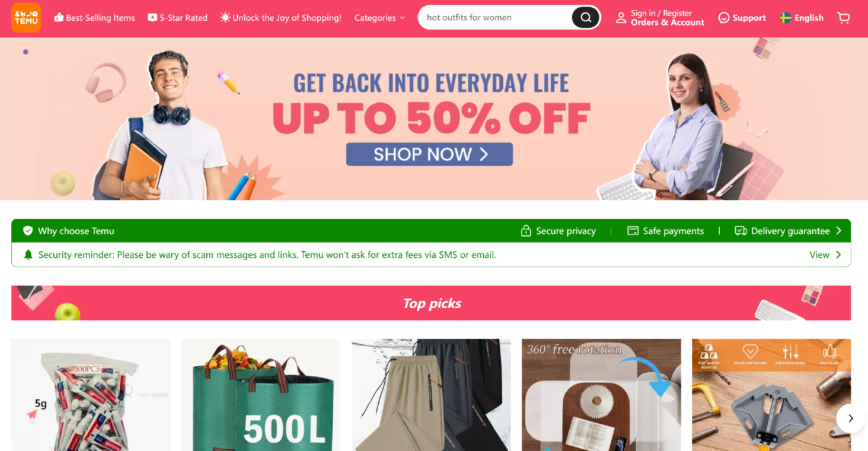This screenshot has width=868, height=451.
Task: Expand the Delivery guarantee chevron arrow
Action: click(839, 231)
